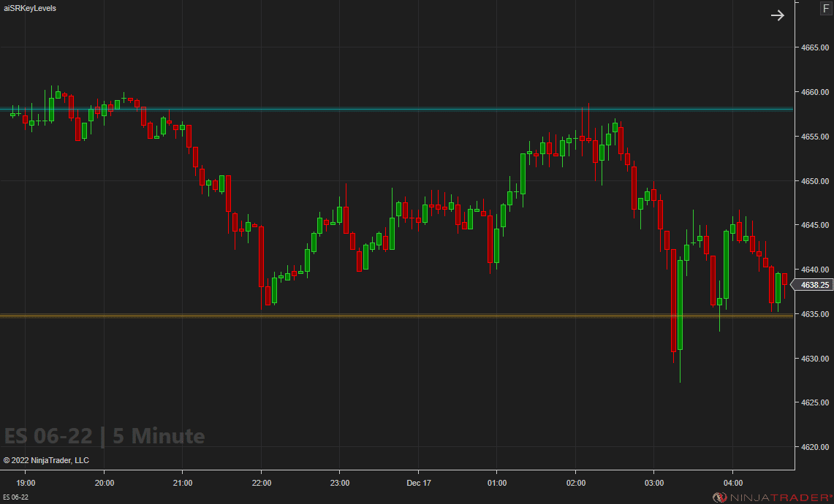The height and width of the screenshot is (504, 834).
Task: Click the NinjaTrader copyright text
Action: point(46,460)
